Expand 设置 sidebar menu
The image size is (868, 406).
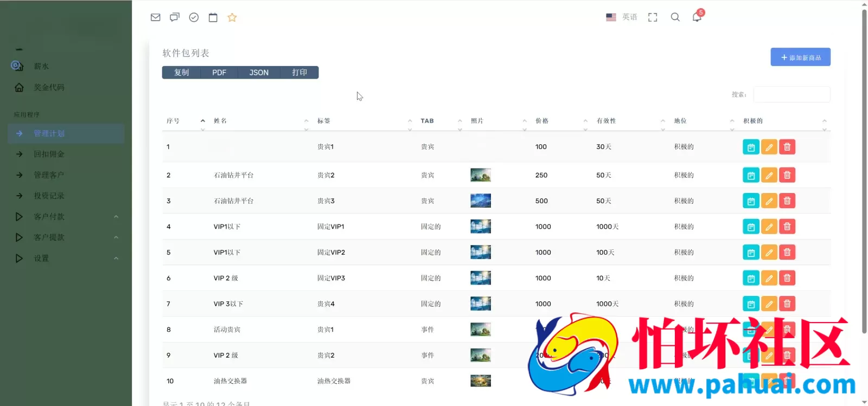(66, 259)
